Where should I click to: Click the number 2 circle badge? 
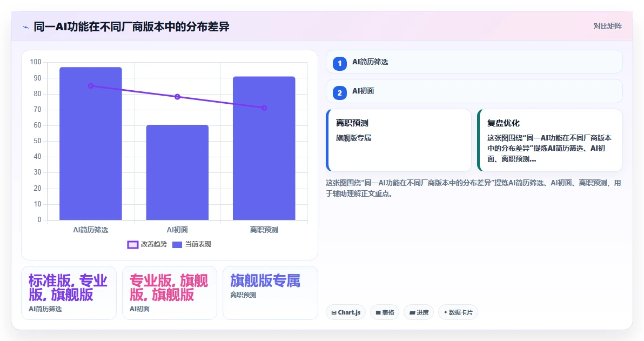coord(340,93)
